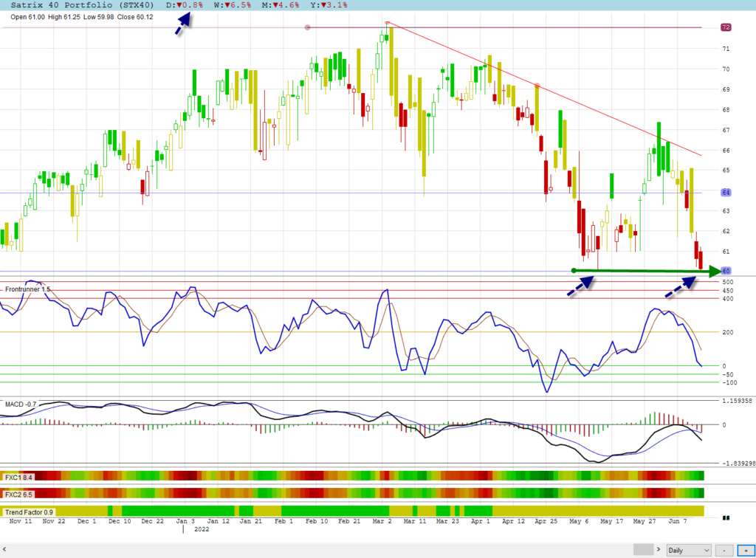Select the MACD -0.7 indicator label
Screen dimensions: 756x558
[21, 404]
